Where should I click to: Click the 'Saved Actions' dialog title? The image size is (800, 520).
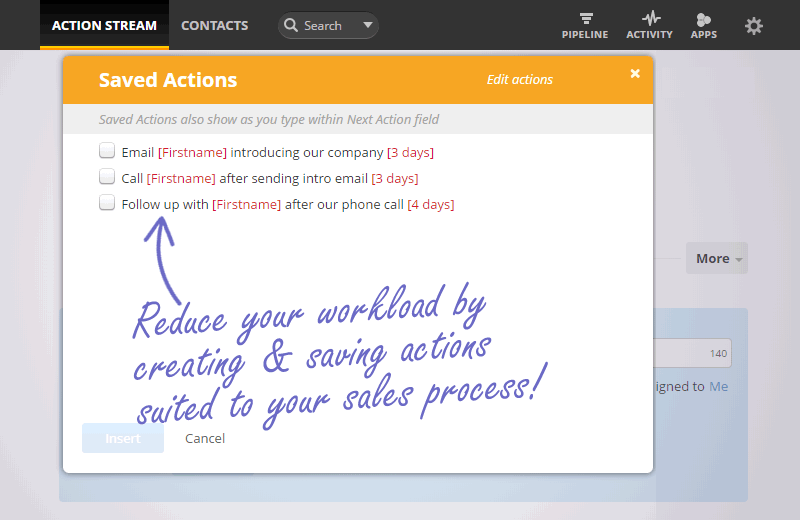click(x=168, y=80)
